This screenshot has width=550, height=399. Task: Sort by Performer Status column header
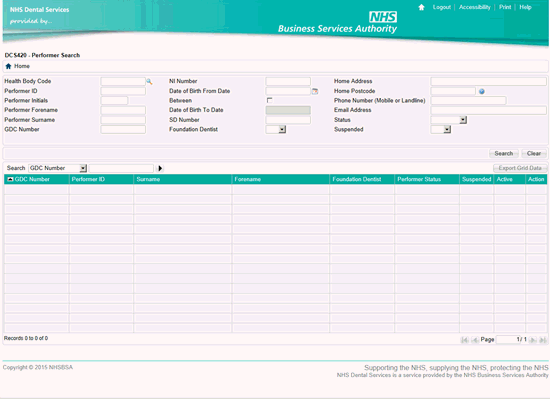419,179
